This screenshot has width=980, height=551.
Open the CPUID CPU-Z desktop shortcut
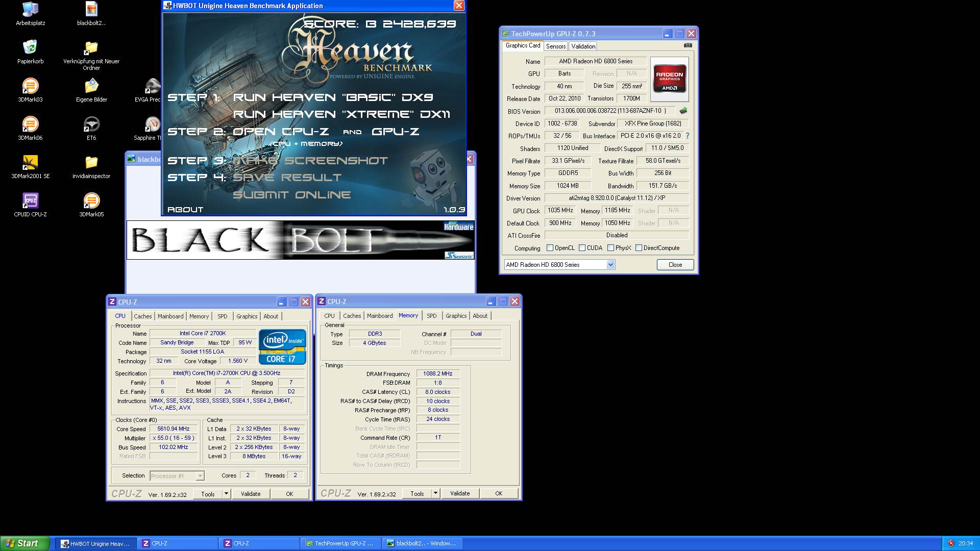click(30, 205)
